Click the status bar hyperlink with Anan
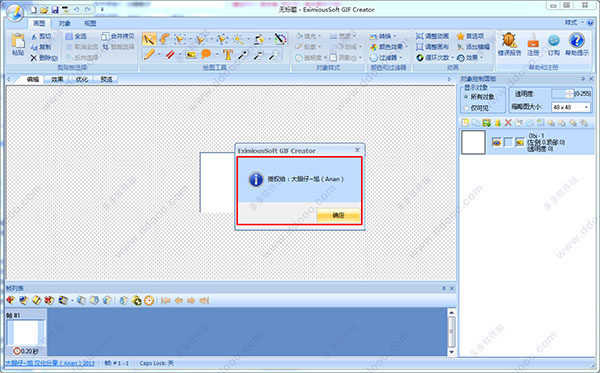 [x=50, y=363]
